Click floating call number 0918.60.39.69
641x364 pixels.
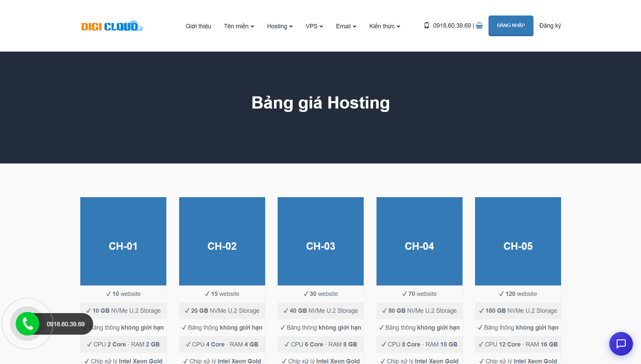click(x=65, y=324)
